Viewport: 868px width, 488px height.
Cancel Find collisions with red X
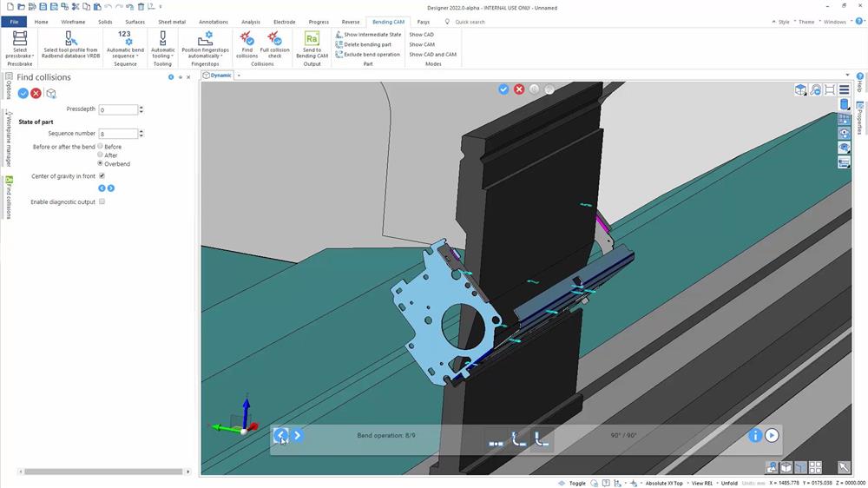(x=36, y=93)
